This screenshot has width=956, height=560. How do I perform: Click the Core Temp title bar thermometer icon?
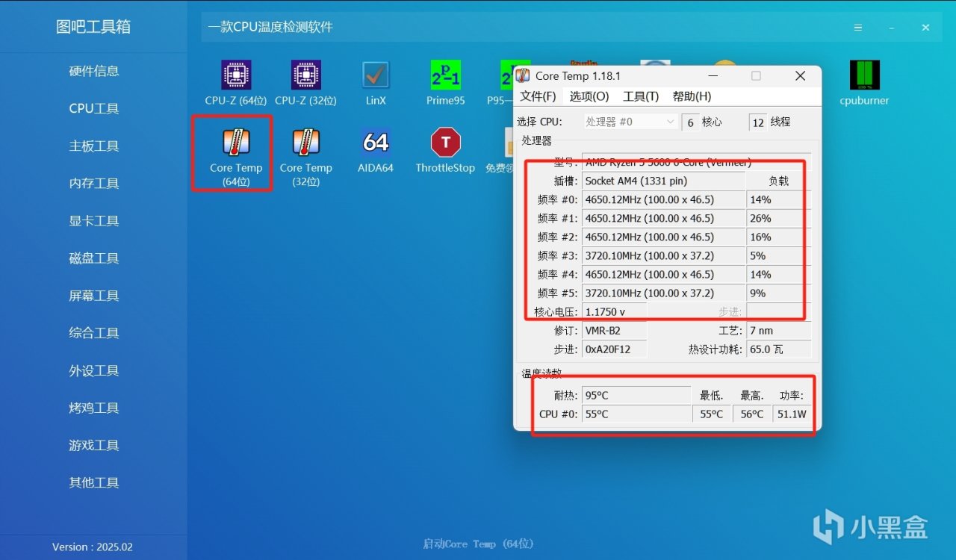point(523,76)
